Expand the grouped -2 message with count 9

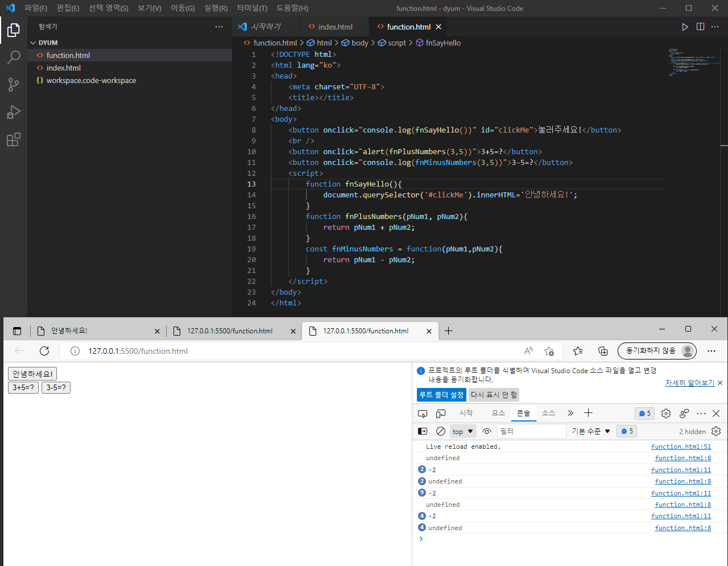point(422,493)
